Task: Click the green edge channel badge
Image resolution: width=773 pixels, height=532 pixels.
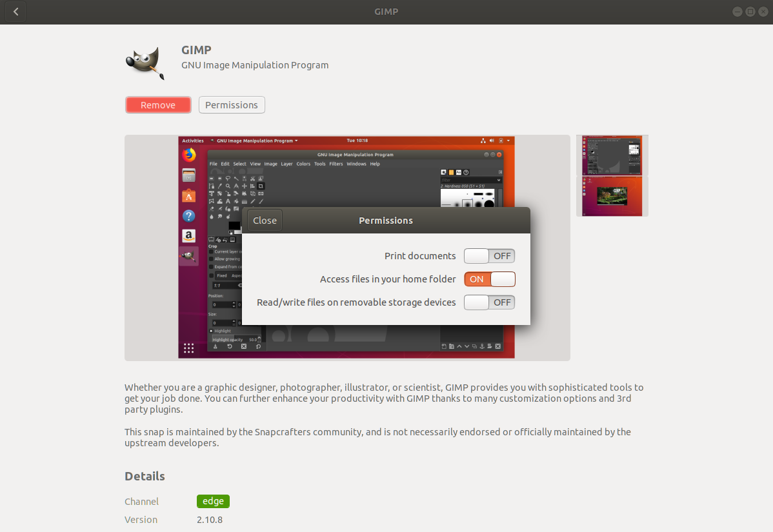Action: coord(213,501)
